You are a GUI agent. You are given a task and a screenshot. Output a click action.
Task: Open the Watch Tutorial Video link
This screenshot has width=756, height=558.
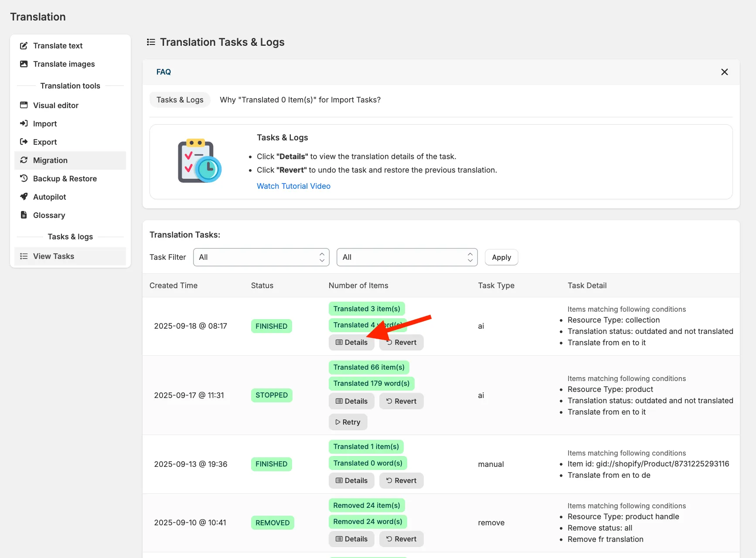(293, 186)
